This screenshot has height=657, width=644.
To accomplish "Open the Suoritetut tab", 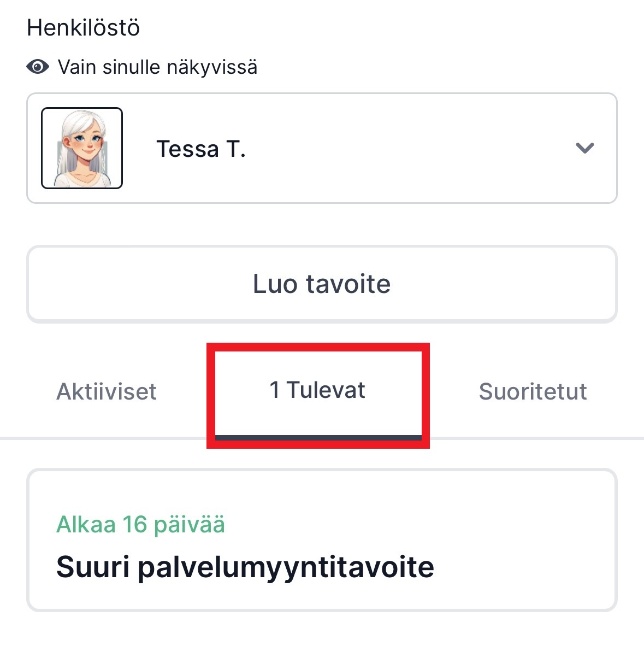I will pyautogui.click(x=533, y=391).
